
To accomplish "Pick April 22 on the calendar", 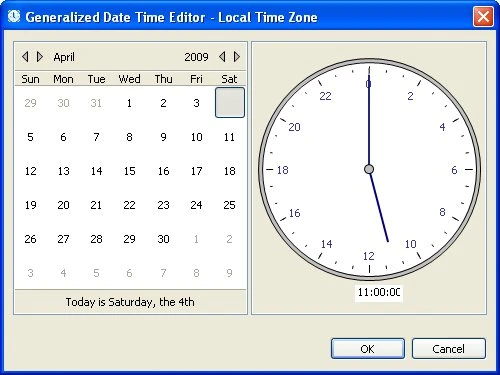I will coord(129,205).
